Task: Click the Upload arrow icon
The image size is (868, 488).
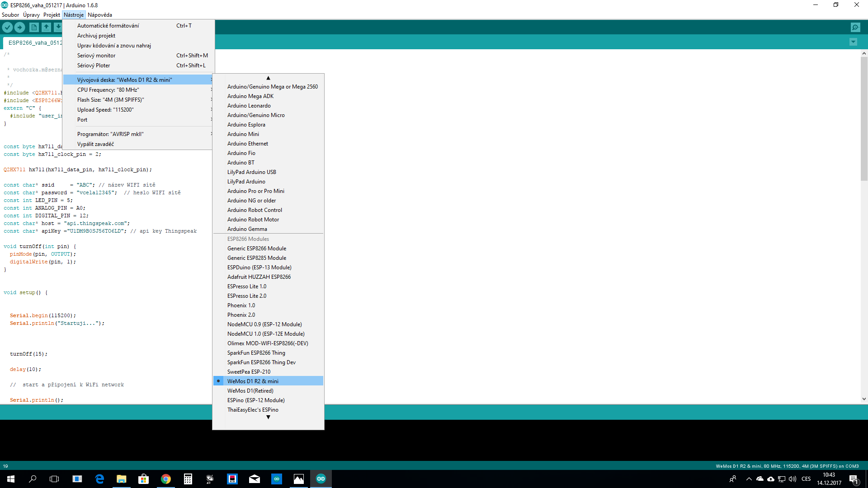Action: [x=20, y=28]
